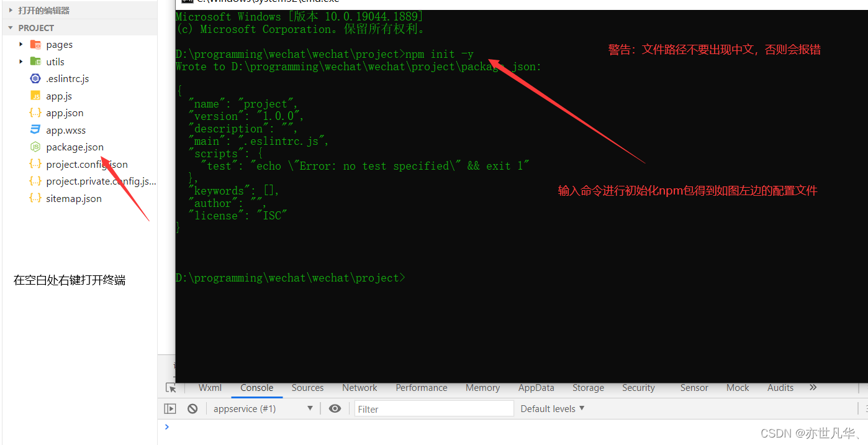The height and width of the screenshot is (445, 868).
Task: Click the braces icon beside sitemap.json
Action: [x=35, y=198]
